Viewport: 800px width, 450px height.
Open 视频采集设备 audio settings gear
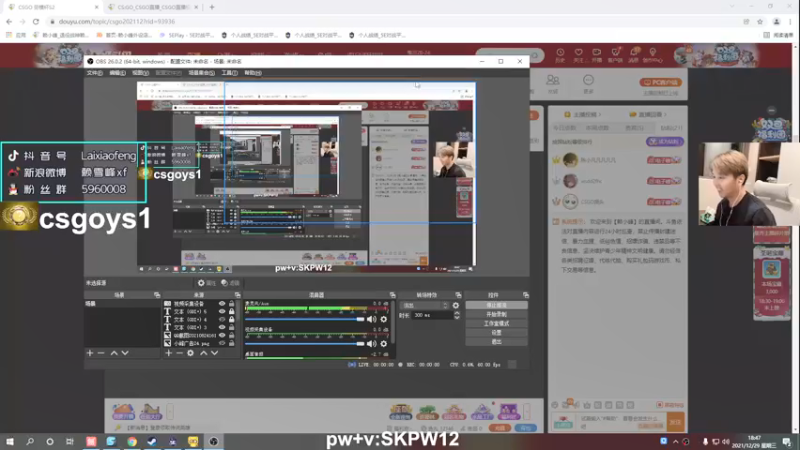pos(384,344)
